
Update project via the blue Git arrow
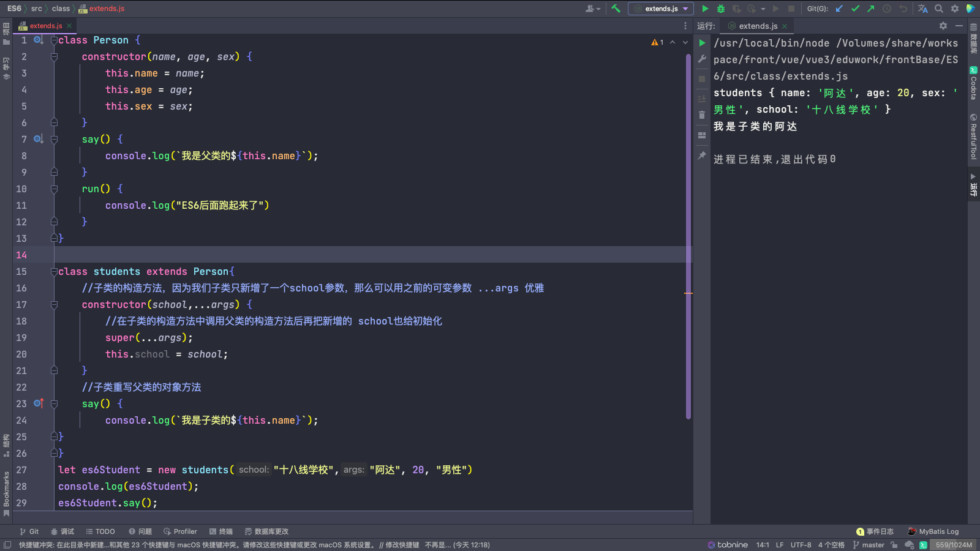point(839,9)
